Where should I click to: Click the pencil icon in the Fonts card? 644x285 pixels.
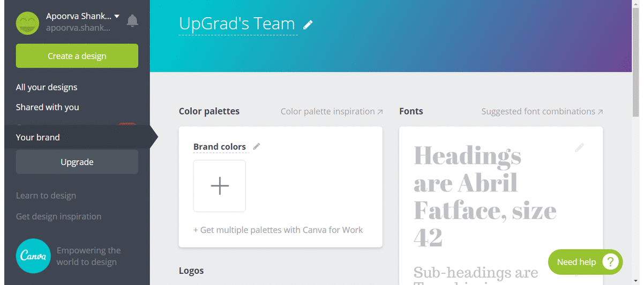coord(579,148)
